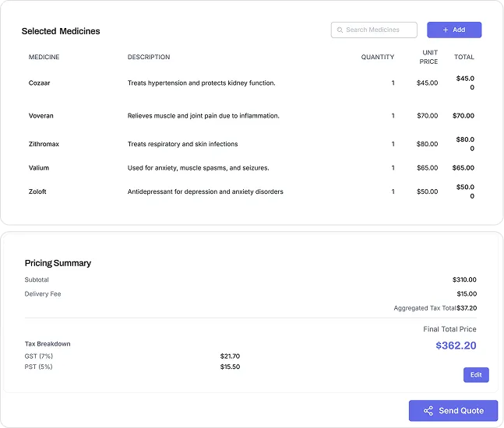Click the magnifier icon in the search box
Screen dimensions: 504x428
point(340,30)
